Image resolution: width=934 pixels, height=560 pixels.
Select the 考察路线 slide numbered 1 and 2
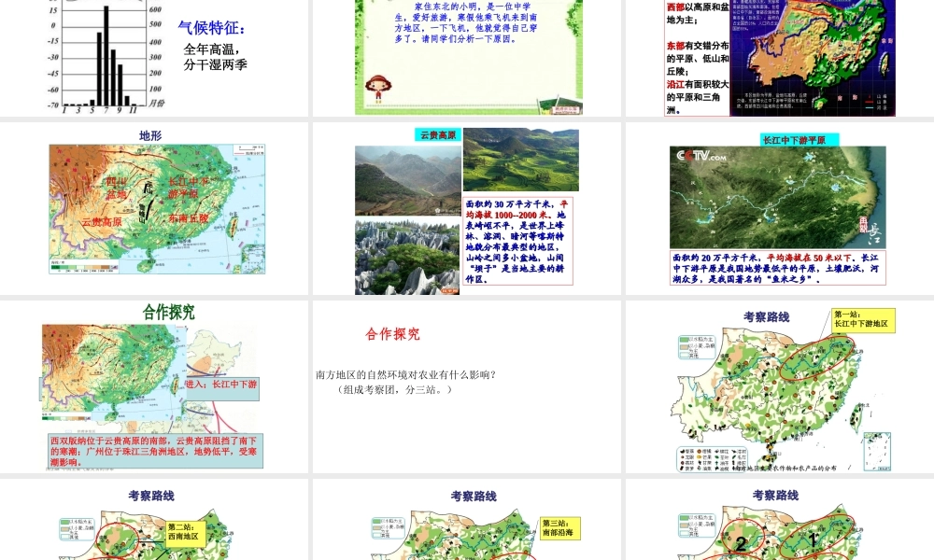780,520
